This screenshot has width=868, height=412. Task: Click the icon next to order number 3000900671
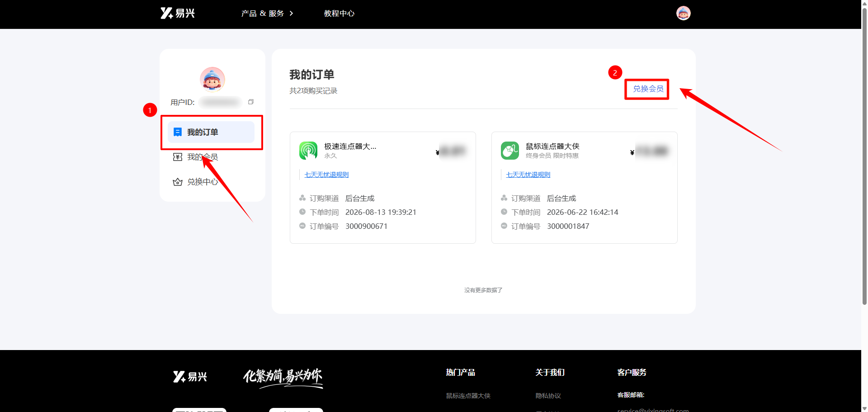302,226
